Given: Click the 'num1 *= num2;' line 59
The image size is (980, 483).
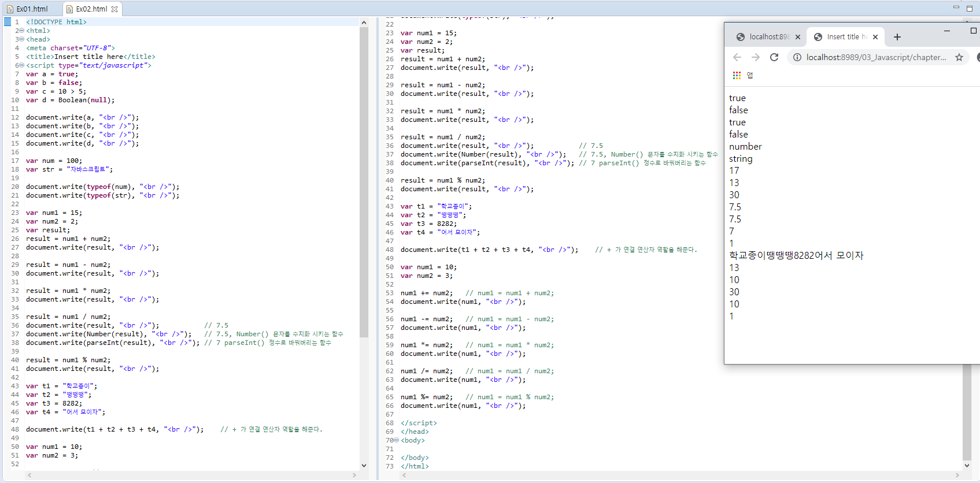Looking at the screenshot, I should tap(427, 345).
